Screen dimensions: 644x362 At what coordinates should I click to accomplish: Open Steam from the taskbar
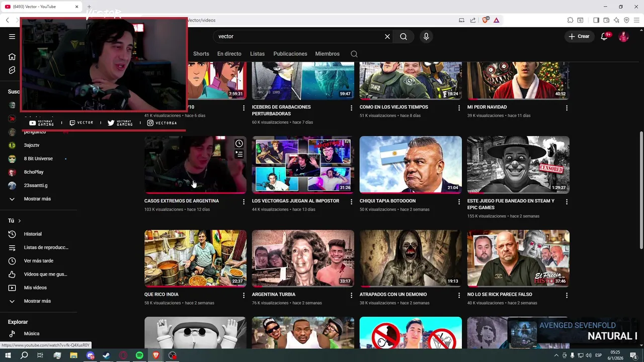click(106, 355)
